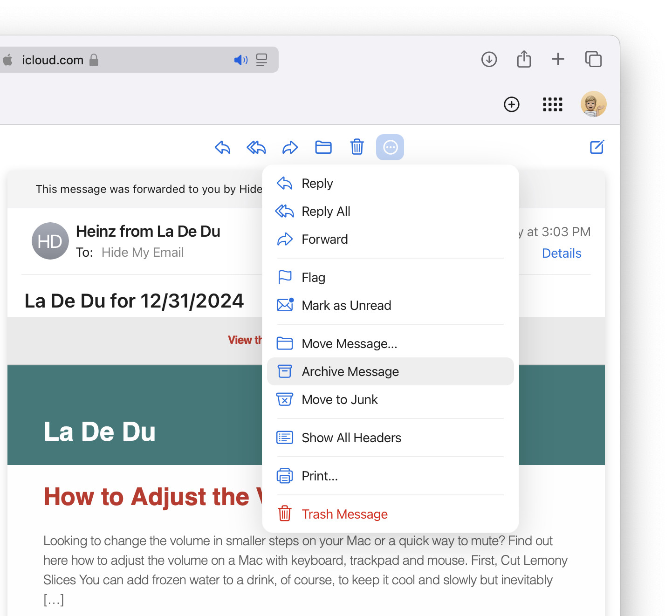Click the circled plus iCloud icon
The height and width of the screenshot is (616, 672).
[x=512, y=104]
